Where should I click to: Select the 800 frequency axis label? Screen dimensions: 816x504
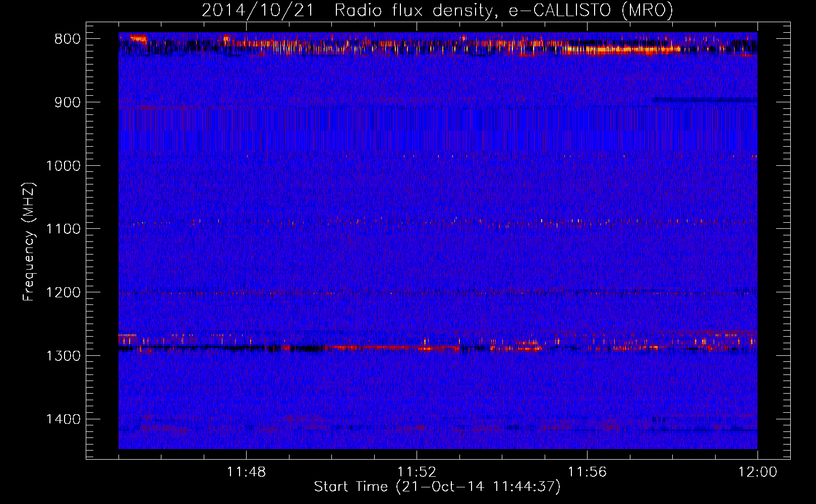pos(67,39)
